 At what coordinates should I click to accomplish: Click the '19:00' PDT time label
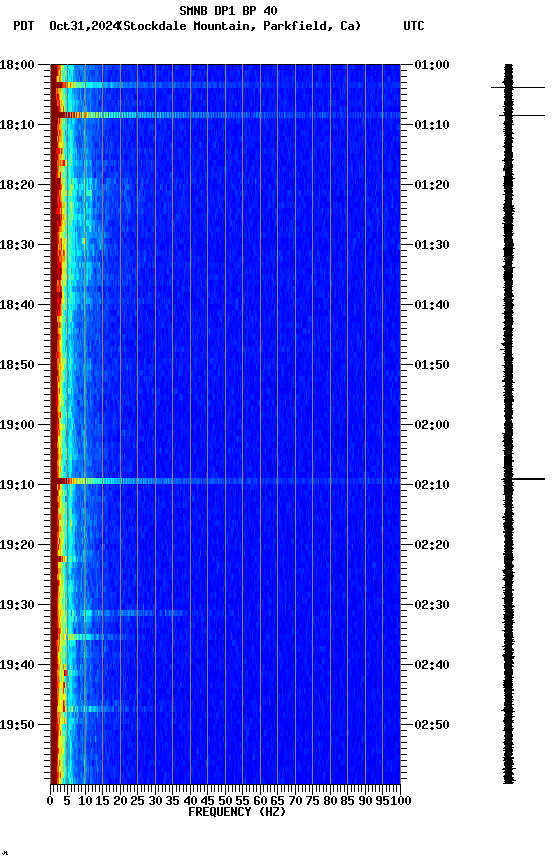[x=17, y=425]
